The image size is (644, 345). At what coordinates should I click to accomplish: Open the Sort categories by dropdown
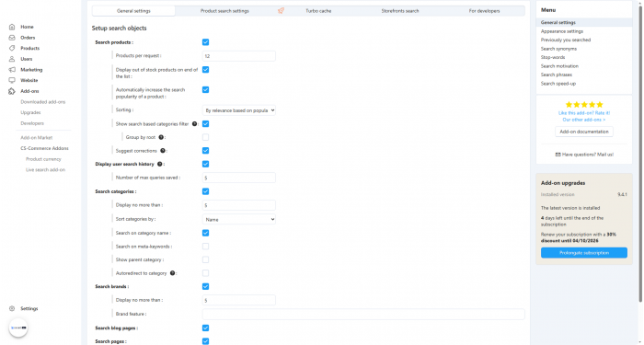coord(239,219)
